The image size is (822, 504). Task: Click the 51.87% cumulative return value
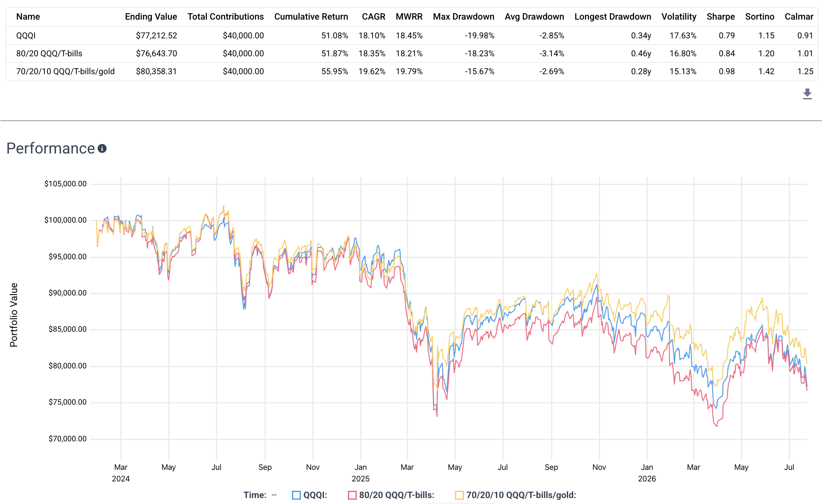click(x=335, y=53)
